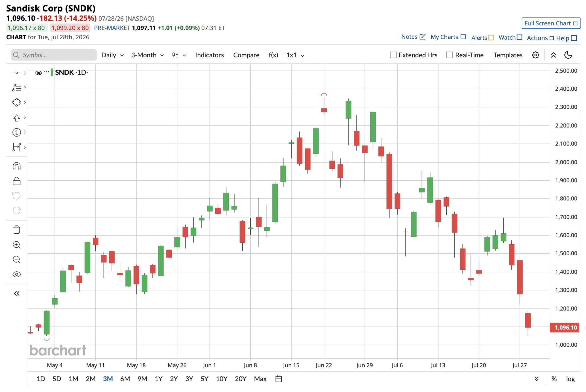Expand the bottom double down chevron

click(x=537, y=379)
